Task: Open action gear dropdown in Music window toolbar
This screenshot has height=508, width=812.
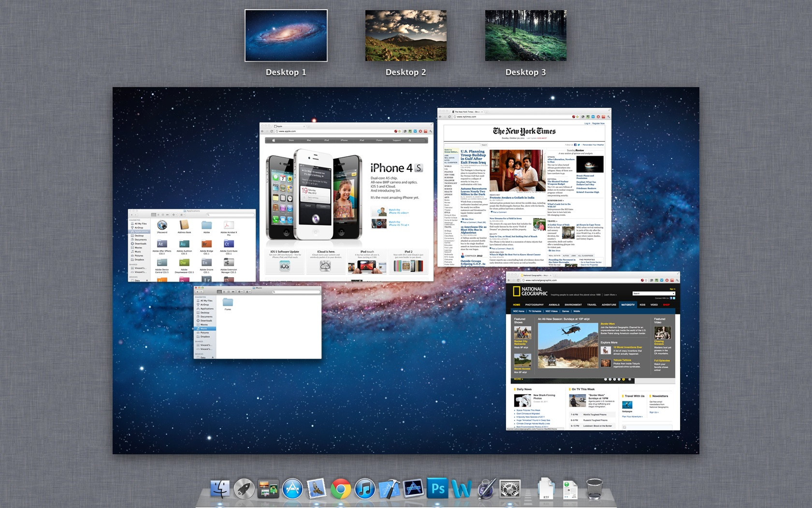Action: [x=240, y=292]
